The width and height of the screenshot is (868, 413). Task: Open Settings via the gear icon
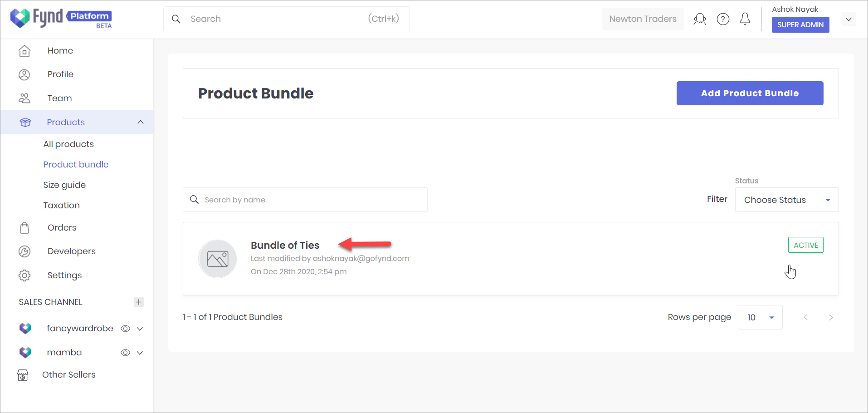(24, 275)
